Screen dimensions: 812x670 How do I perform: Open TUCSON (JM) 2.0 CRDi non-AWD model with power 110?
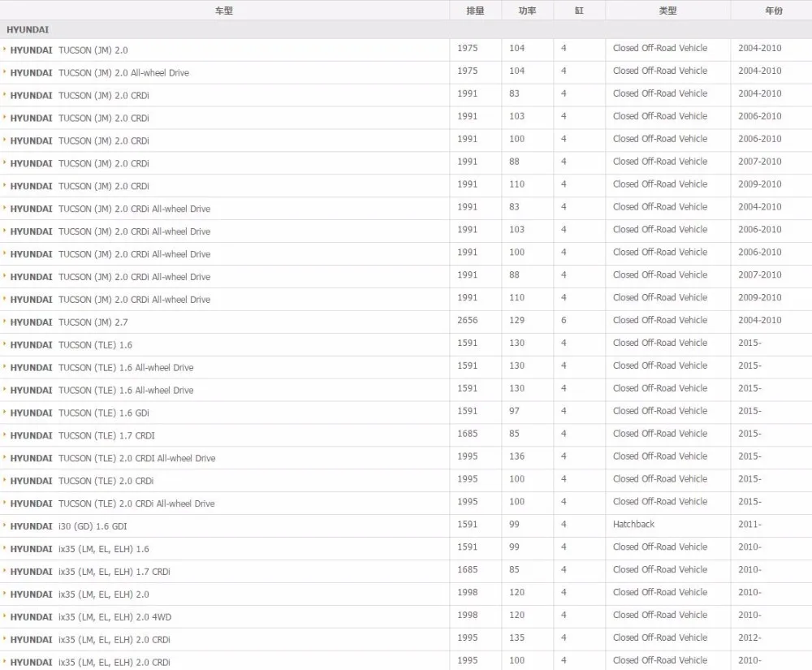[x=80, y=187]
